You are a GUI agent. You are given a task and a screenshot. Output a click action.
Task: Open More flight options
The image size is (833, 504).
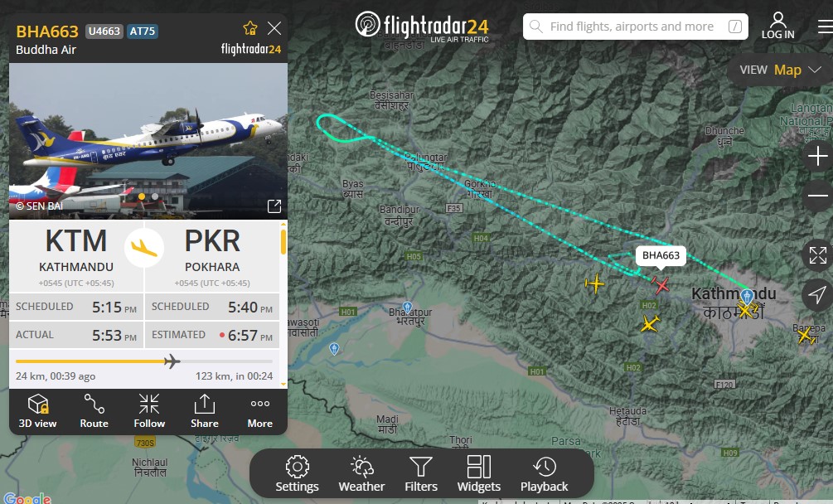[259, 412]
